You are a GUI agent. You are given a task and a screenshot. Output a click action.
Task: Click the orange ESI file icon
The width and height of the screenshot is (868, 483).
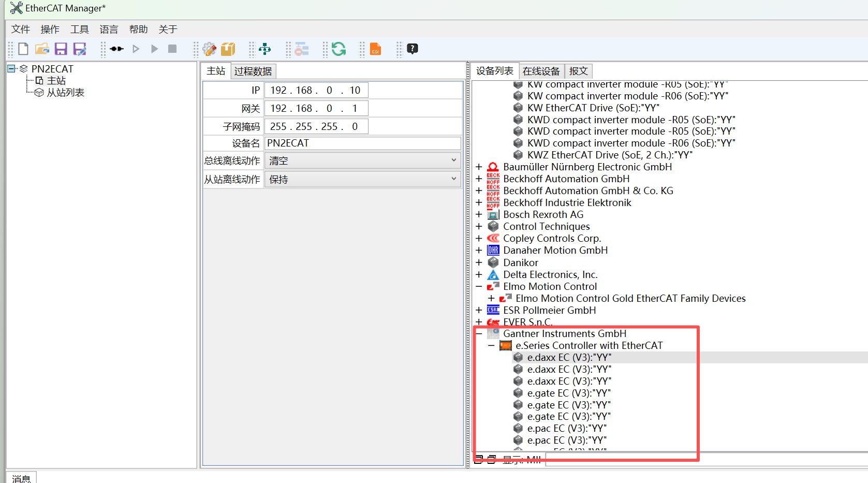[x=376, y=49]
